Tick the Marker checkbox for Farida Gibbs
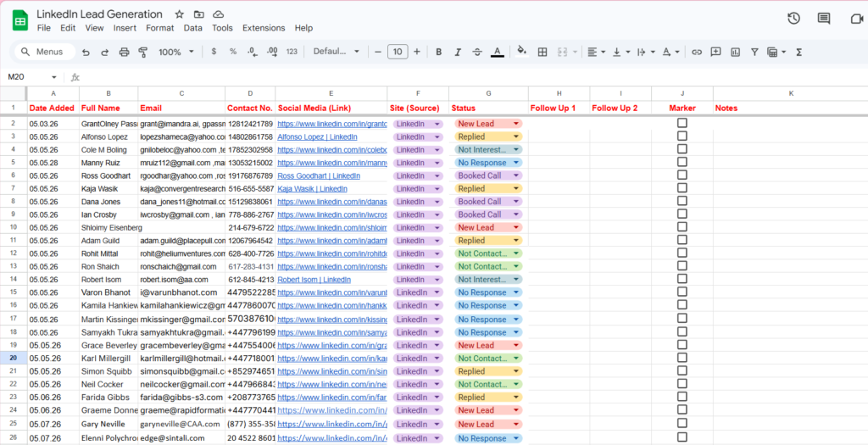The image size is (868, 445). pos(682,397)
